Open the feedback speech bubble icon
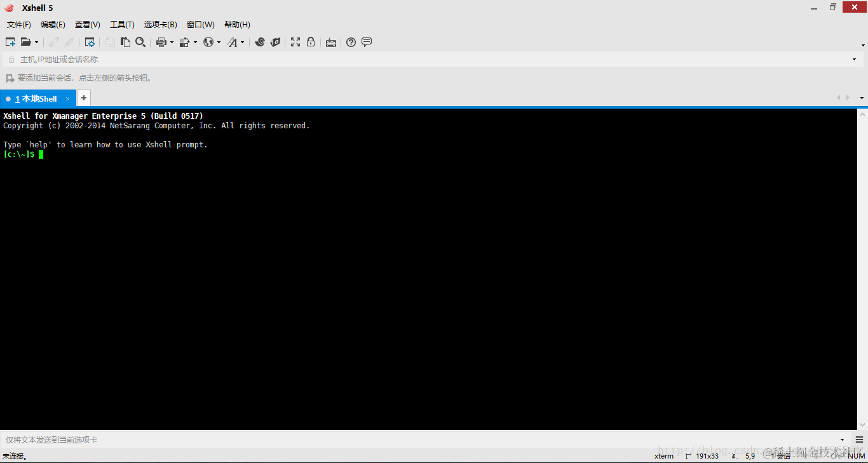 point(367,42)
